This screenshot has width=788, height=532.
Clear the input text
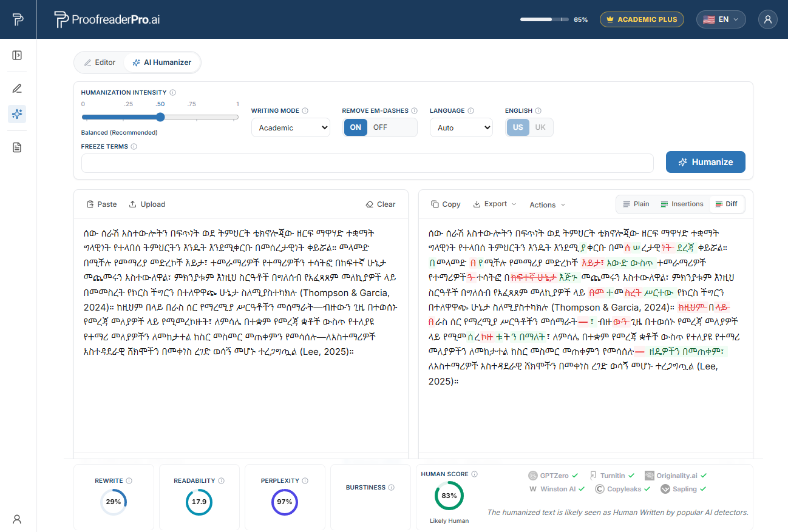[x=381, y=204]
